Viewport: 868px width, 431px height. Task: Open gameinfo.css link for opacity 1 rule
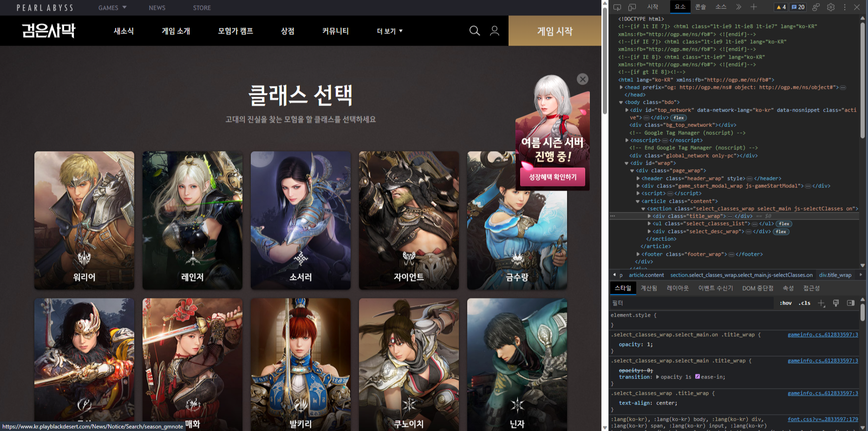(822, 335)
